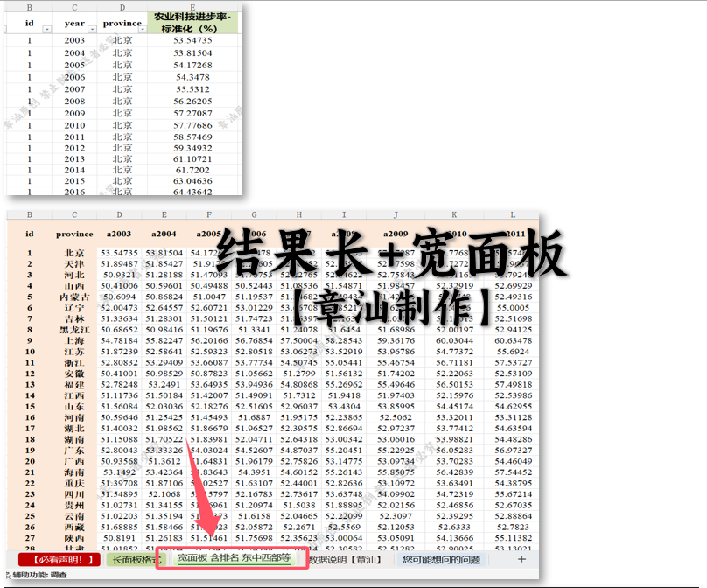
Task: Select 辽宁 a2011 value 55.0005
Action: click(513, 308)
